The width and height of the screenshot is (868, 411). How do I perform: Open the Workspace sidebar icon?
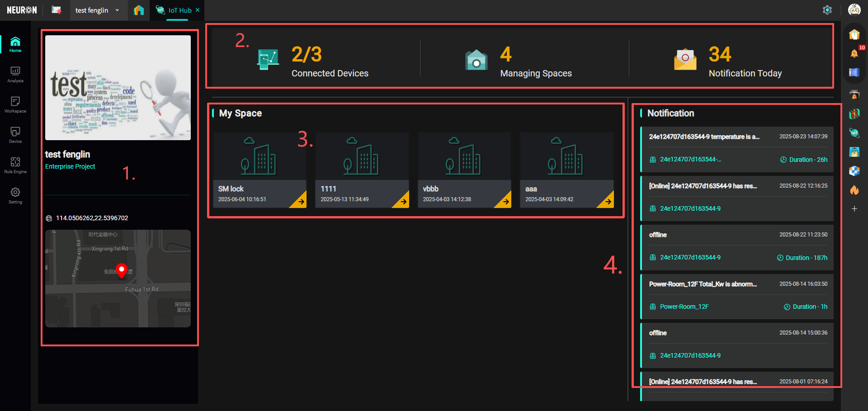point(15,105)
